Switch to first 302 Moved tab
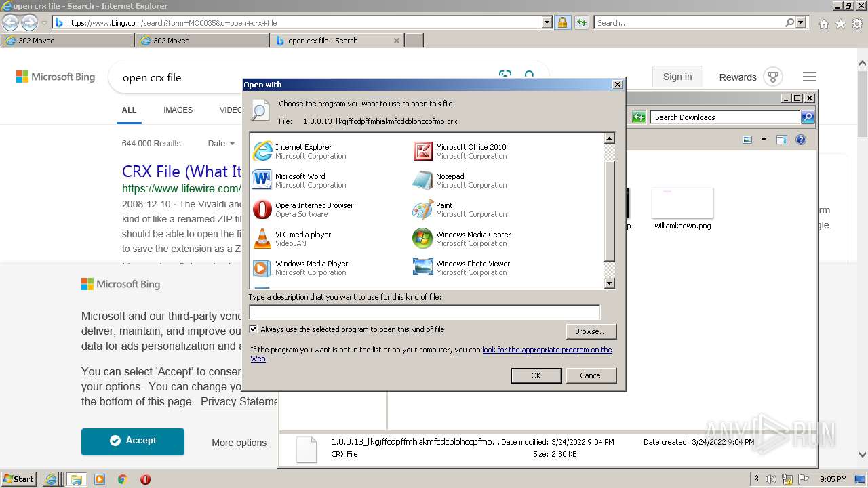Image resolution: width=868 pixels, height=488 pixels. pyautogui.click(x=68, y=41)
